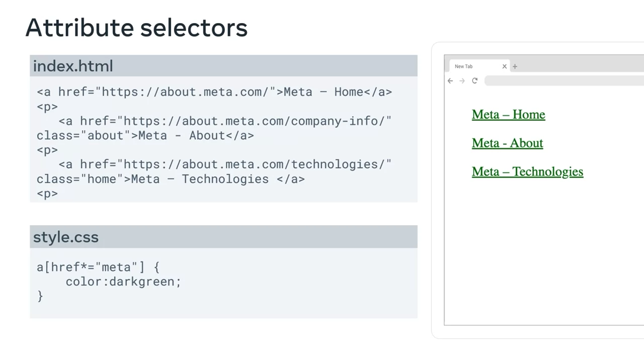Click the browser forward arrow
Image resolution: width=644 pixels, height=362 pixels.
[462, 81]
